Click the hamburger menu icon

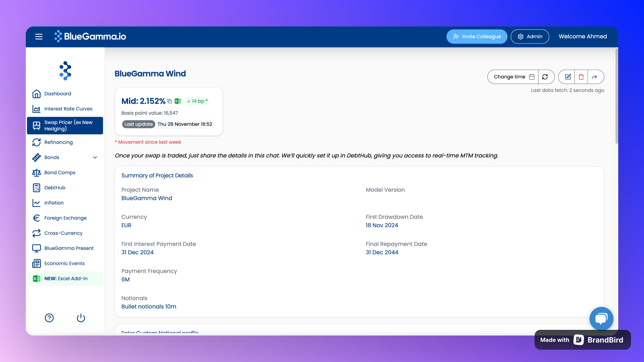pyautogui.click(x=39, y=36)
